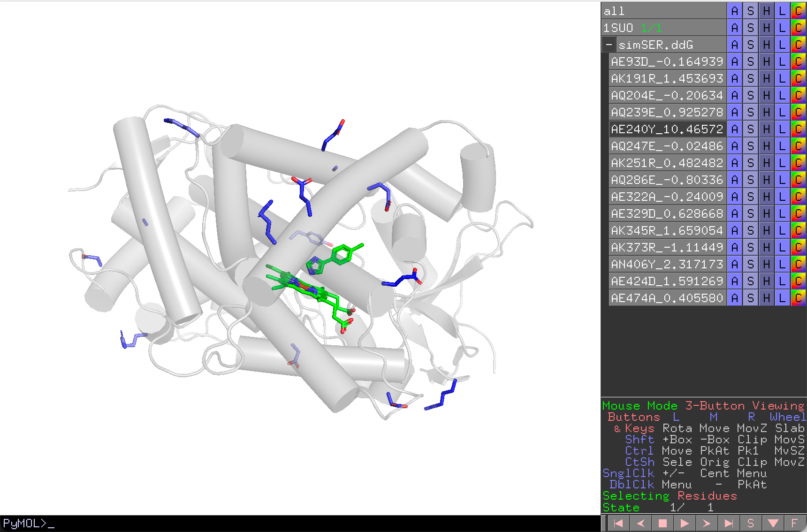
Task: Open the S sequence viewer button
Action: point(751,523)
